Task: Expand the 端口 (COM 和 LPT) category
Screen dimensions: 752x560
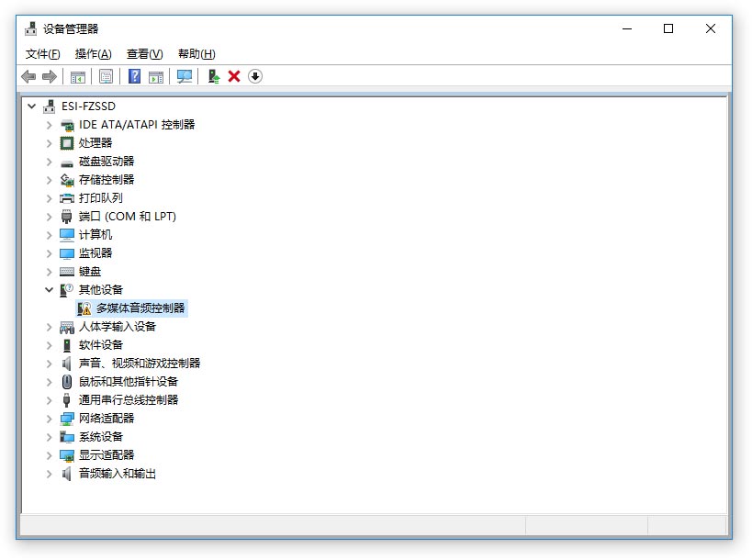Action: [x=49, y=217]
